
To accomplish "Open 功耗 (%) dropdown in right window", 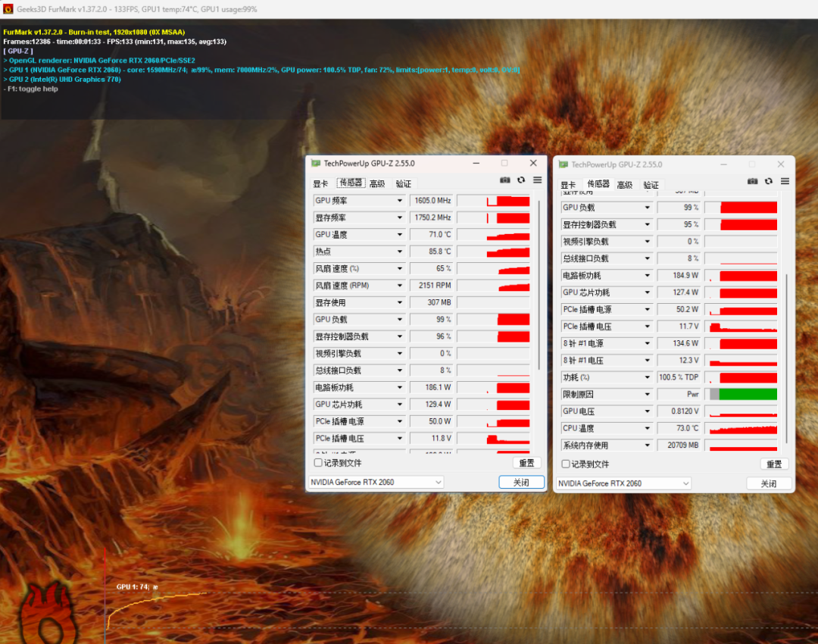I will coord(647,377).
